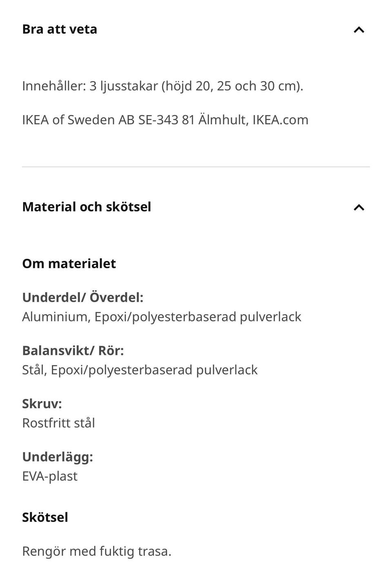Click the Balansvikt/ Rör label
Image resolution: width=392 pixels, height=585 pixels.
coord(73,351)
